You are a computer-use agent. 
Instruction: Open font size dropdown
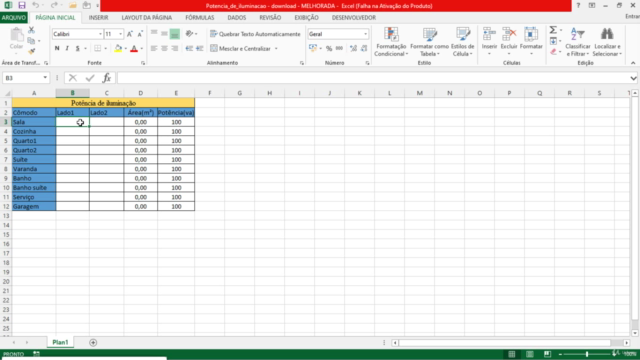120,34
